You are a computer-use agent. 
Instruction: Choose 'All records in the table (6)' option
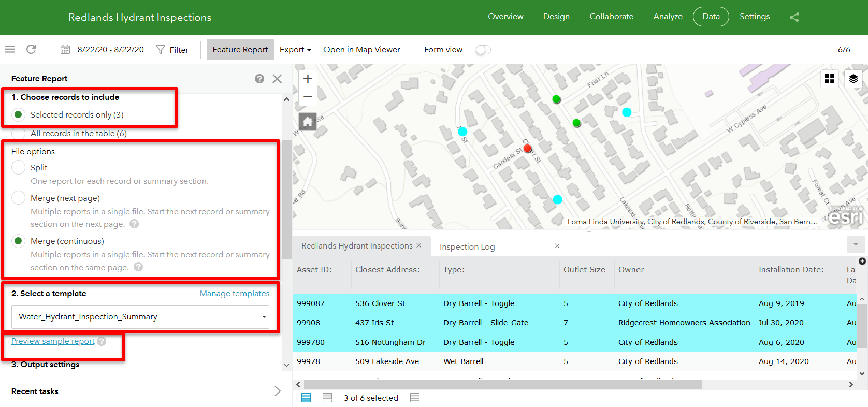18,133
